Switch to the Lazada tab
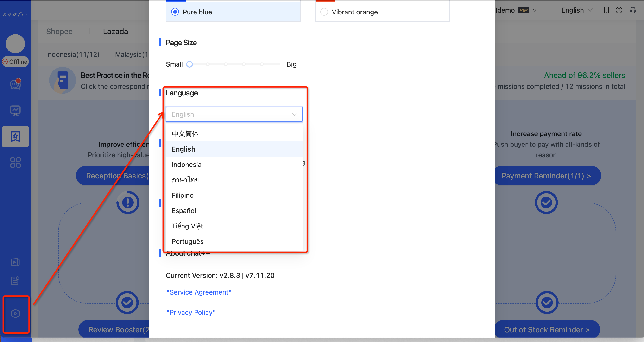 click(115, 32)
